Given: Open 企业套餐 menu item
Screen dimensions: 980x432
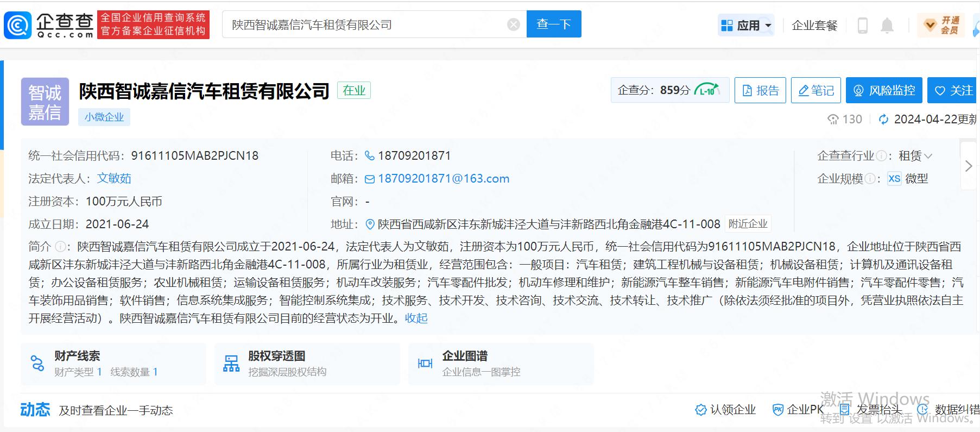Looking at the screenshot, I should (x=814, y=25).
